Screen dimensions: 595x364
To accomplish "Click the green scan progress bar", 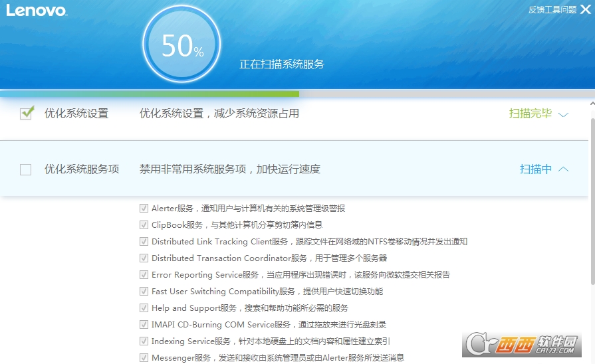I will (150, 94).
